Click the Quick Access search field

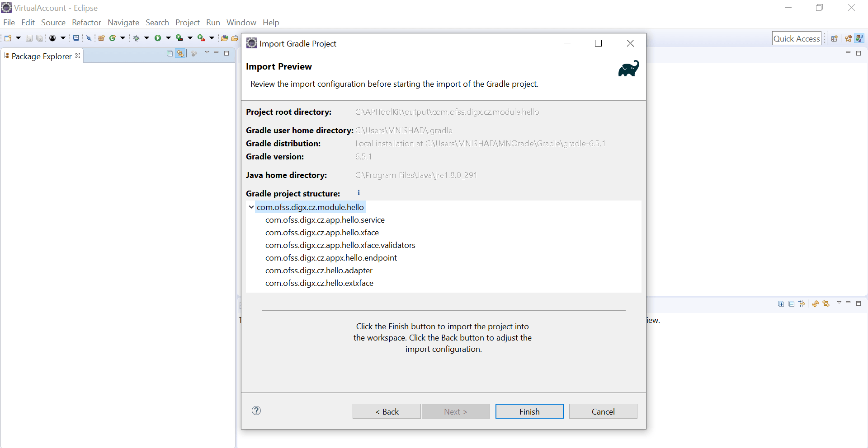point(797,38)
